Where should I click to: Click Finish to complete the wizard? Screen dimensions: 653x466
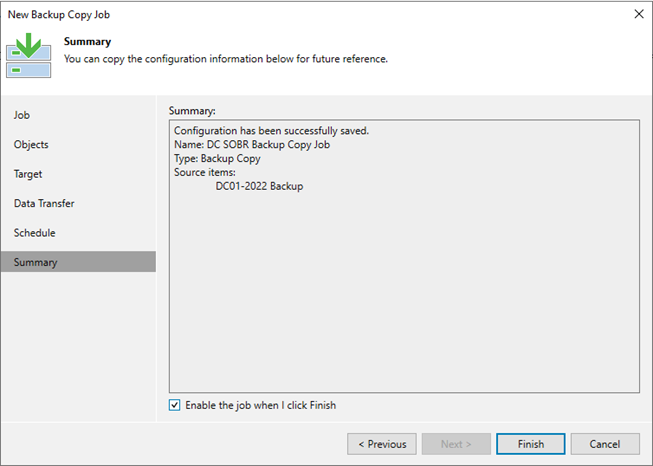pos(530,444)
